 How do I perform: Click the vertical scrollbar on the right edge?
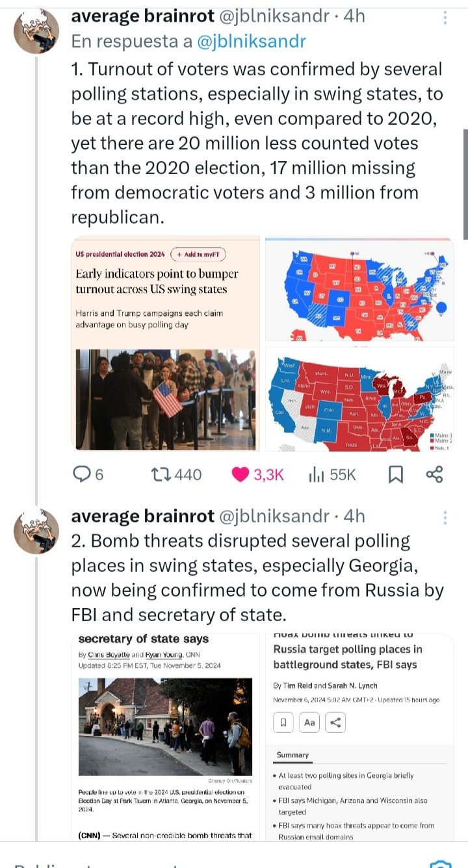click(x=464, y=185)
